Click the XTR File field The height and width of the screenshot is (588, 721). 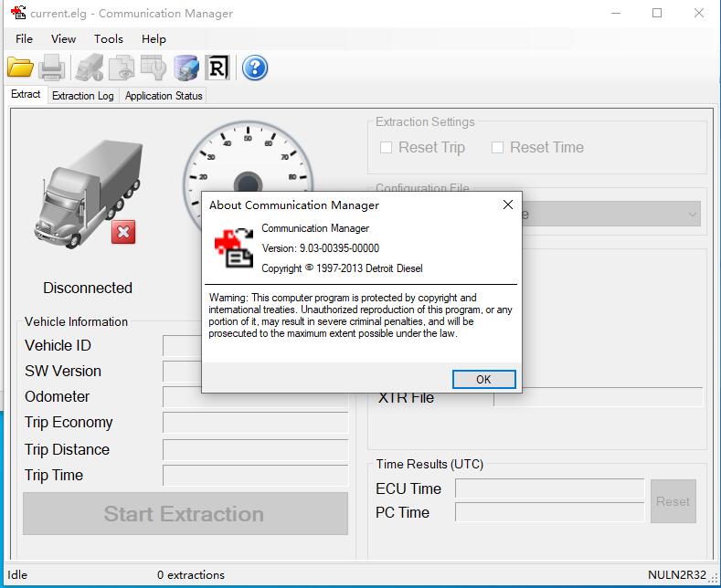(599, 397)
